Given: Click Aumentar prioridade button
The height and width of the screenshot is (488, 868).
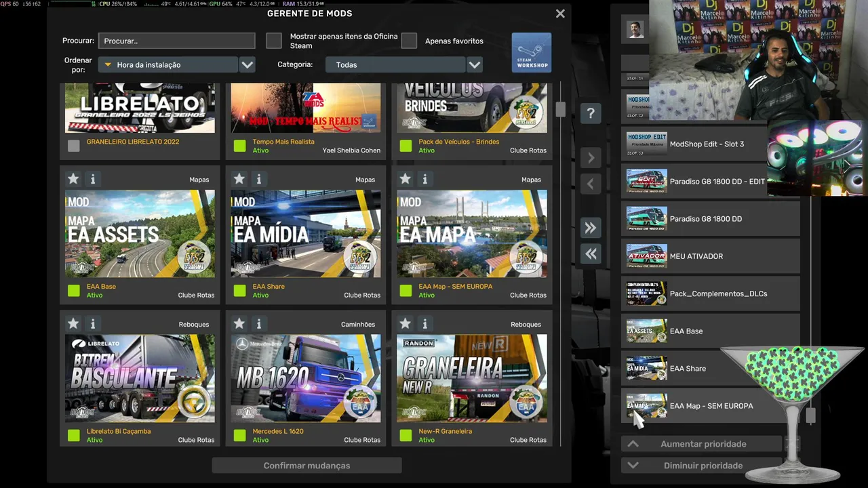Looking at the screenshot, I should coord(702,444).
